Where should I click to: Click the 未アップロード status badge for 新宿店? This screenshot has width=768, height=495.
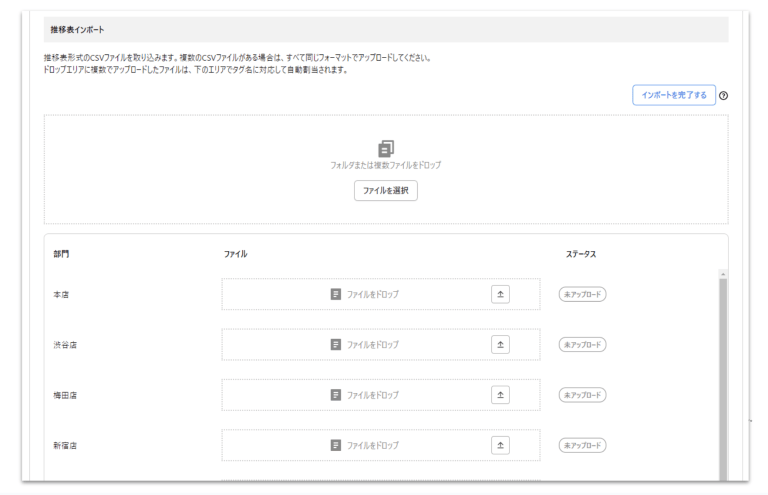[x=584, y=445]
